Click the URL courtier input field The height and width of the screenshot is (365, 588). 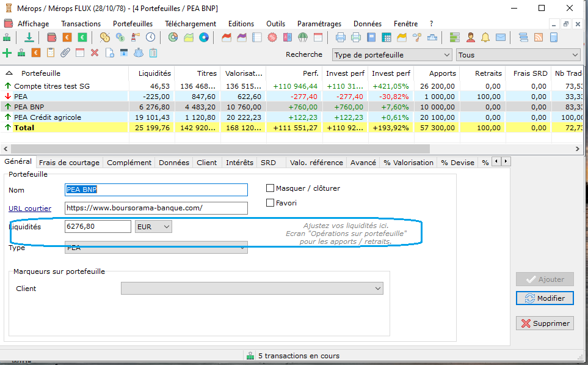pyautogui.click(x=156, y=208)
